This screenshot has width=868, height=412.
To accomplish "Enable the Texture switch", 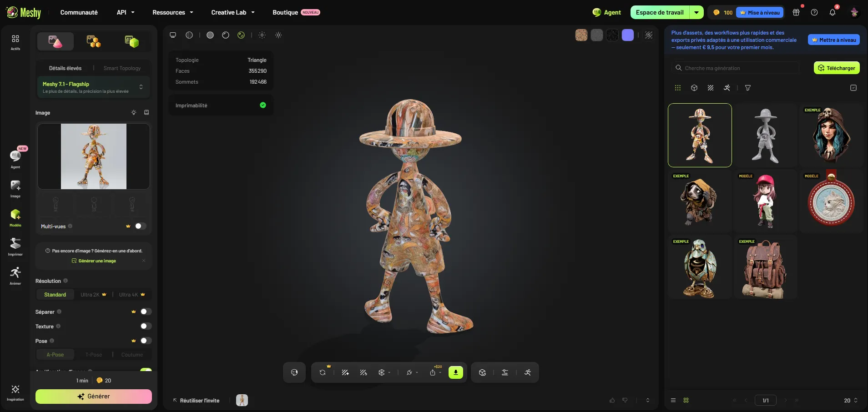I will coord(146,326).
